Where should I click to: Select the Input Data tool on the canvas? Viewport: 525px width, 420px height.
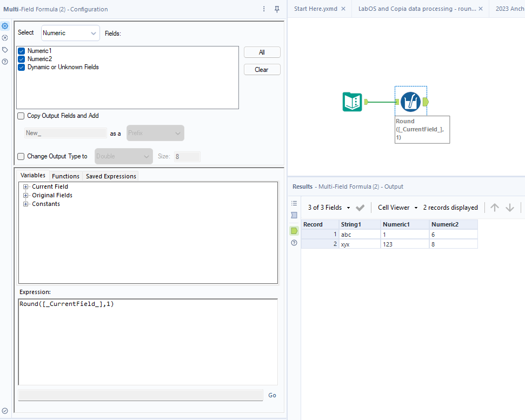[352, 101]
